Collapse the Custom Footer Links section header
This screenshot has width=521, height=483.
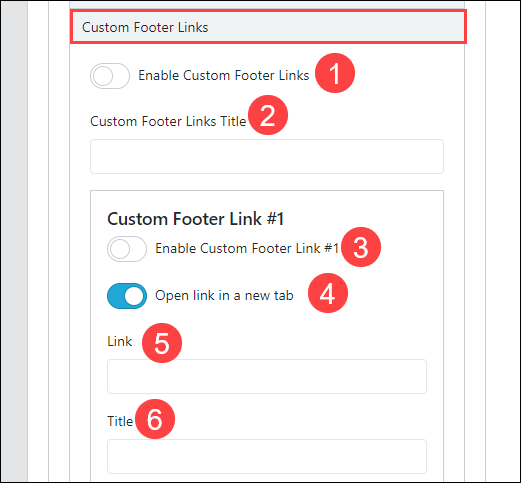coord(268,27)
